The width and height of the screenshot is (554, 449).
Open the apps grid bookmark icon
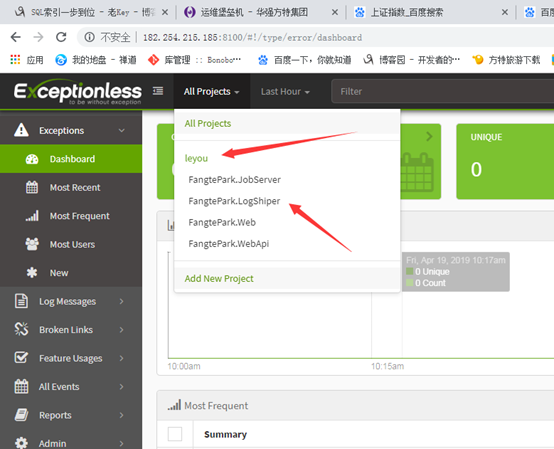[15, 60]
